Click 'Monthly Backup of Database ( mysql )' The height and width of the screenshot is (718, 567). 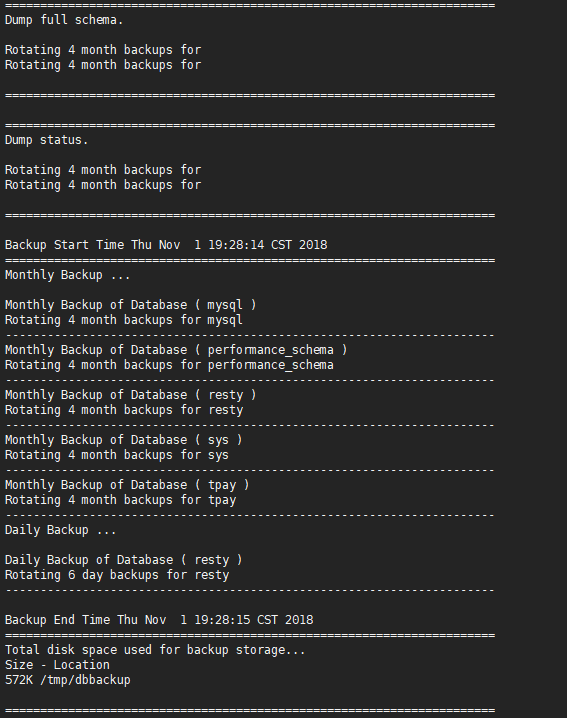[x=131, y=305]
